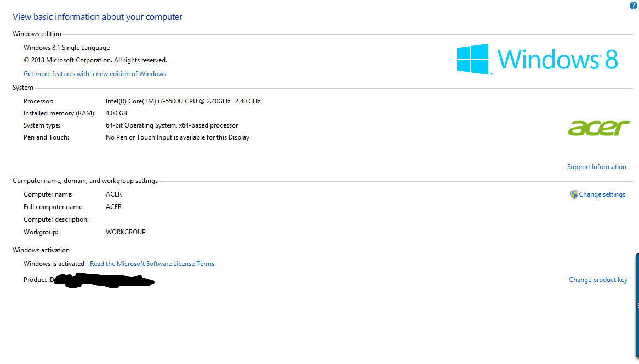Click the ACER value beside Full computer name
The width and height of the screenshot is (639, 364).
pyautogui.click(x=113, y=207)
